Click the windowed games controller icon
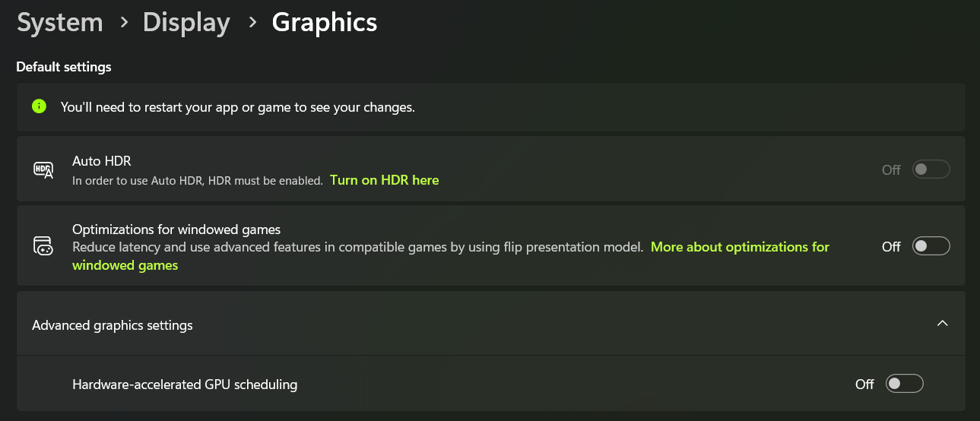 coord(43,246)
